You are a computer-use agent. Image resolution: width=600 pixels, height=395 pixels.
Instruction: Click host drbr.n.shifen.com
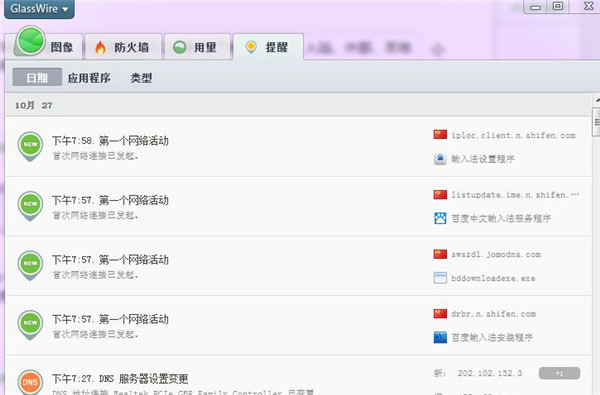click(493, 314)
